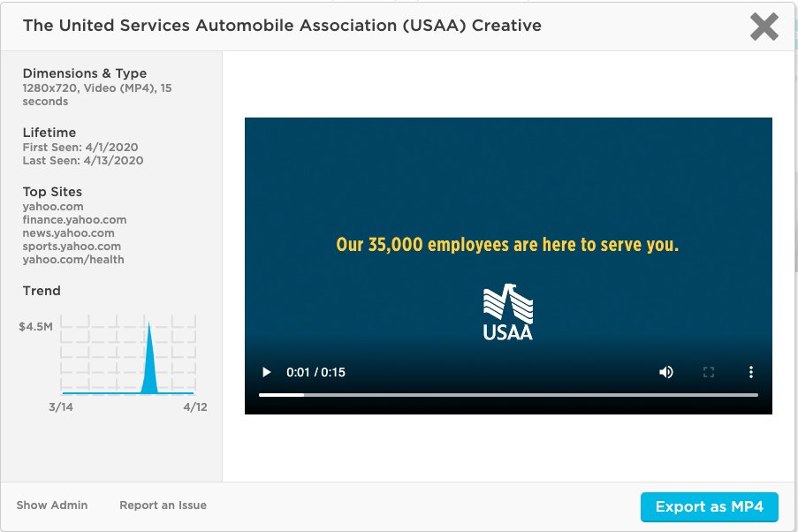Open the video player overflow menu
The width and height of the screenshot is (798, 532).
(751, 372)
